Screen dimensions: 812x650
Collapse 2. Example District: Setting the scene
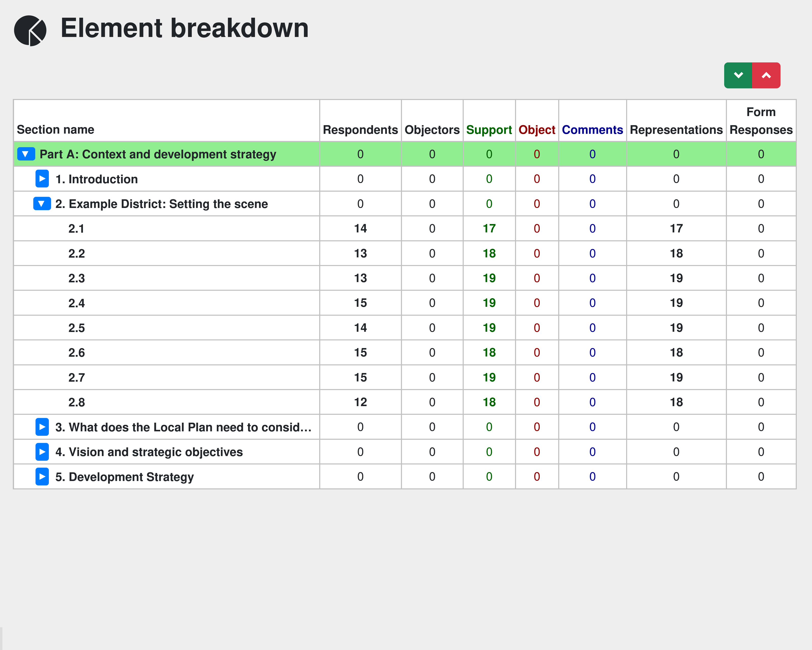tap(42, 204)
